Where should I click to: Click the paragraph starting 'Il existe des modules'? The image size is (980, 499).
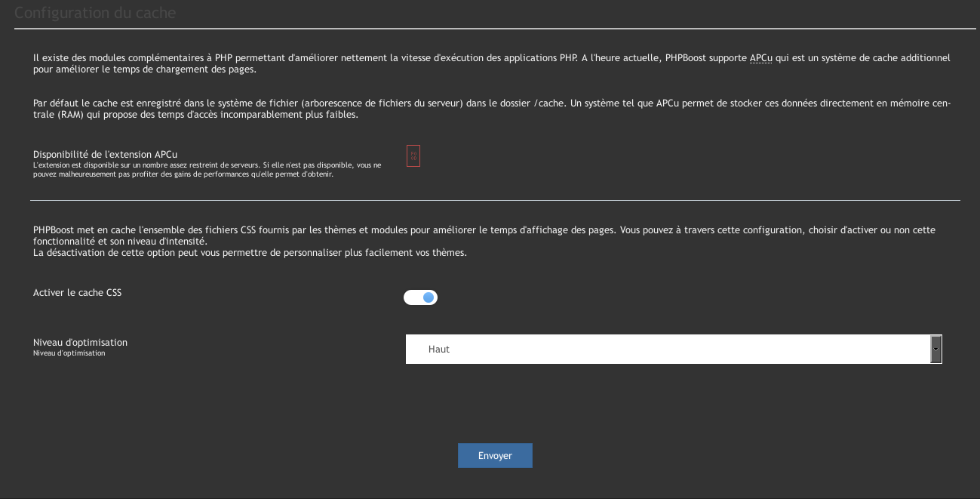(302, 58)
